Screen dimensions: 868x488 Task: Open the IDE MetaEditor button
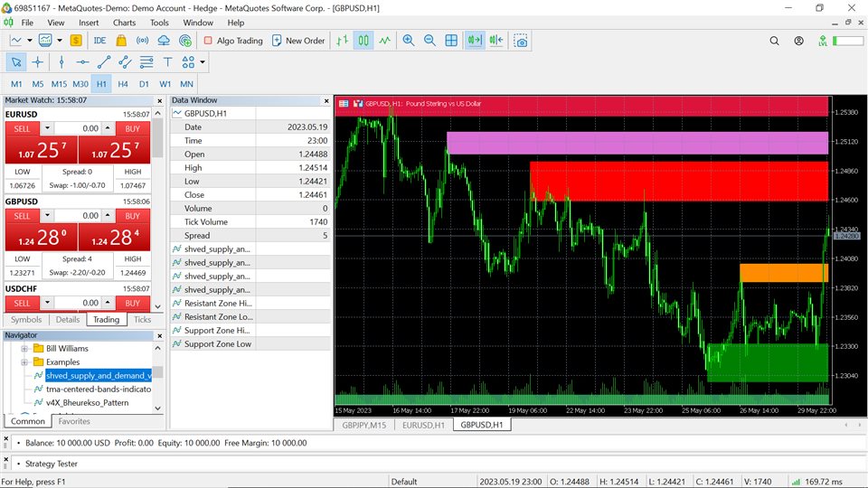pyautogui.click(x=99, y=41)
